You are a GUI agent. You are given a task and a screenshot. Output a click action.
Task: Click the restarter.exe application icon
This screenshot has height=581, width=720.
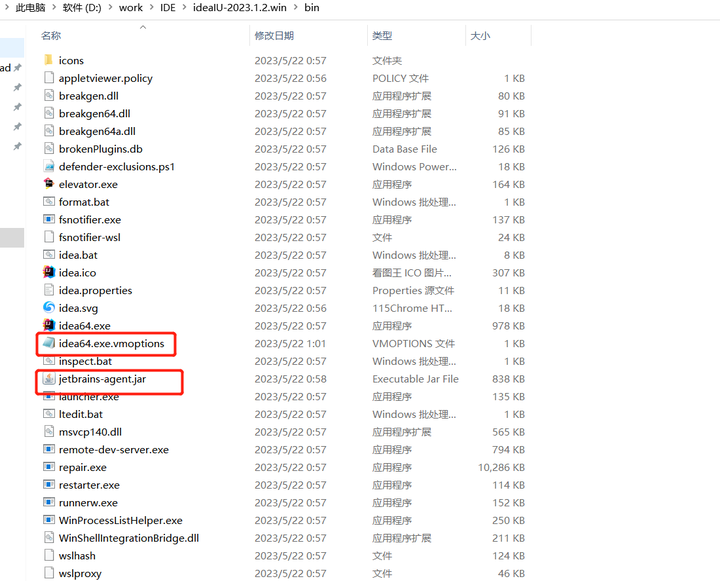pyautogui.click(x=49, y=485)
